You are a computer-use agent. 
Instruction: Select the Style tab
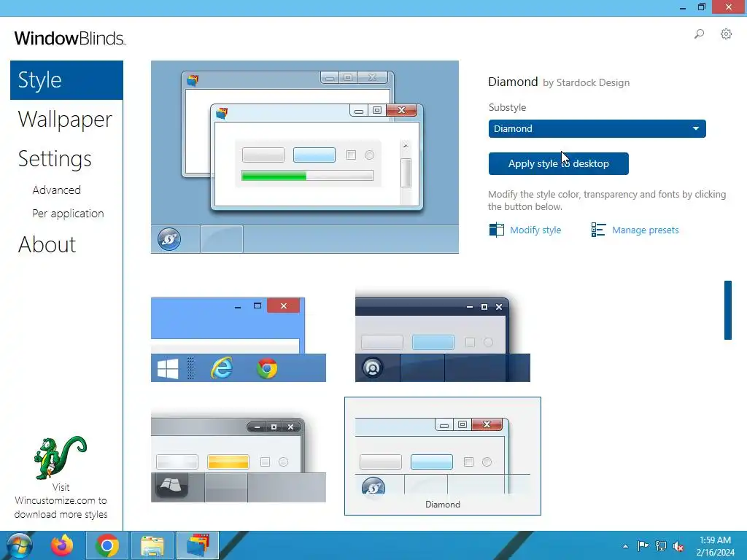pos(66,80)
